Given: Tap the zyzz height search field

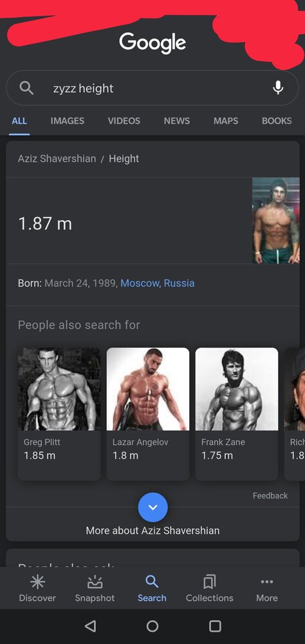Looking at the screenshot, I should click(x=152, y=88).
